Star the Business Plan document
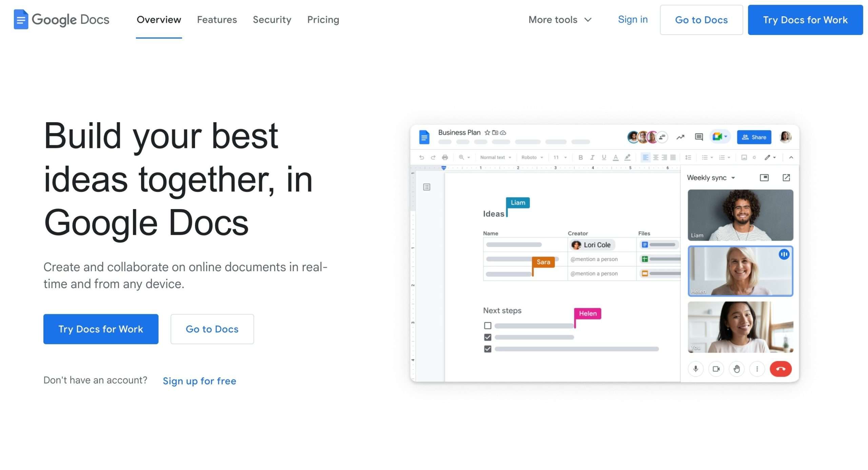Viewport: 868px width, 470px height. tap(487, 133)
